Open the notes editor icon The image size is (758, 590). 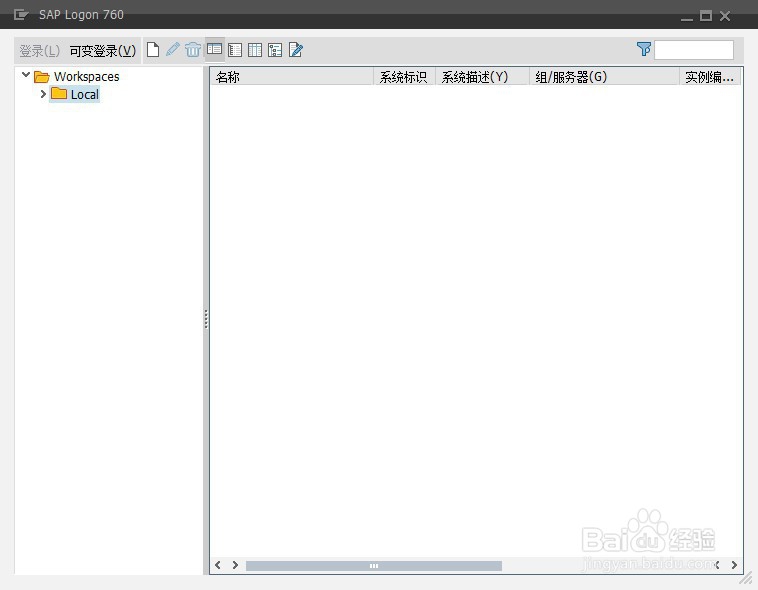[296, 49]
